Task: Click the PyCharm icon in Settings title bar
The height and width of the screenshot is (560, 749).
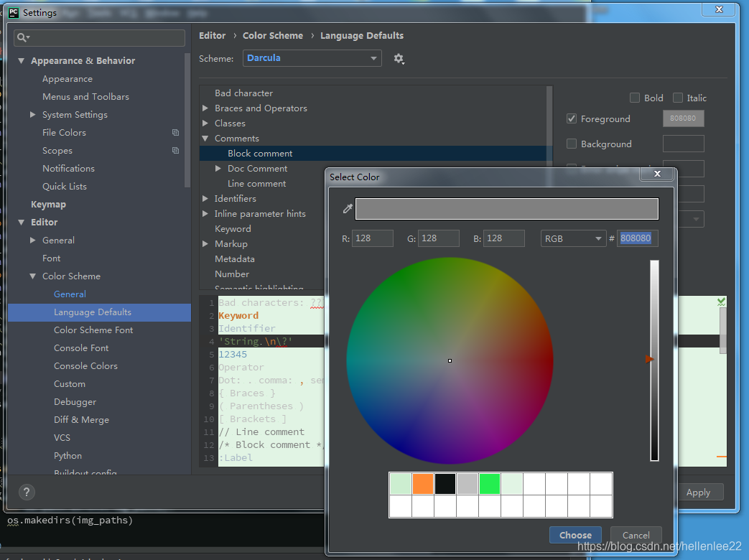Action: click(x=14, y=13)
